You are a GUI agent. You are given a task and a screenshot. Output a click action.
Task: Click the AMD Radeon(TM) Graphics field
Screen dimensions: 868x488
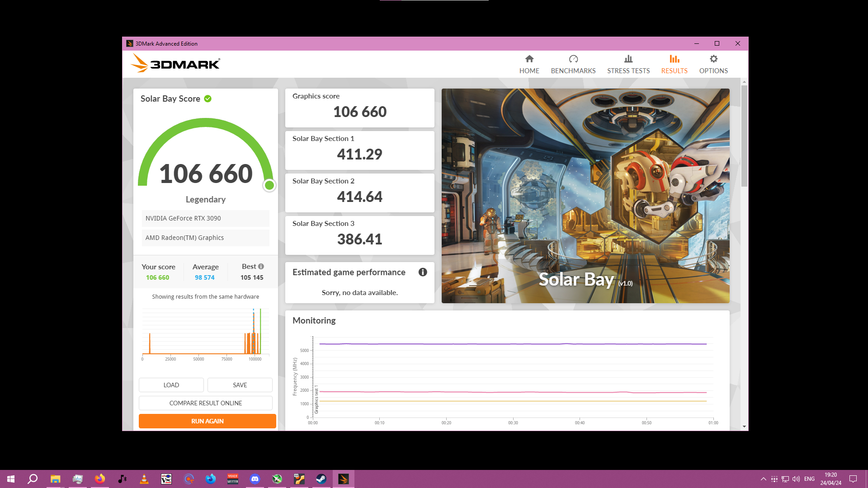coord(206,238)
